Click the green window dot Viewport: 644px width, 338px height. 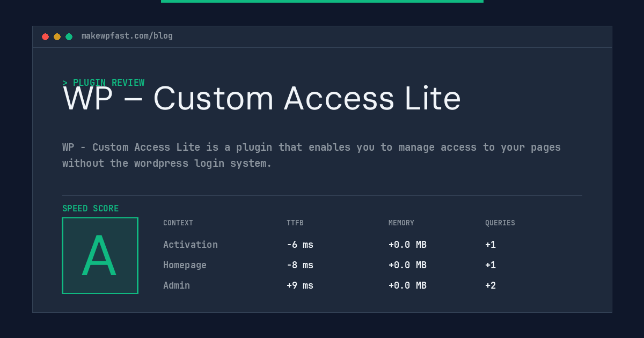[69, 36]
